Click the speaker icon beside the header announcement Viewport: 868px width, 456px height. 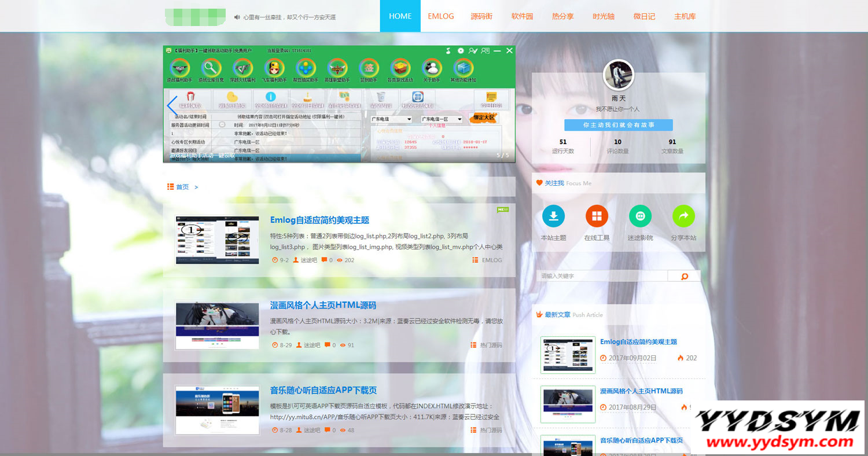237,17
